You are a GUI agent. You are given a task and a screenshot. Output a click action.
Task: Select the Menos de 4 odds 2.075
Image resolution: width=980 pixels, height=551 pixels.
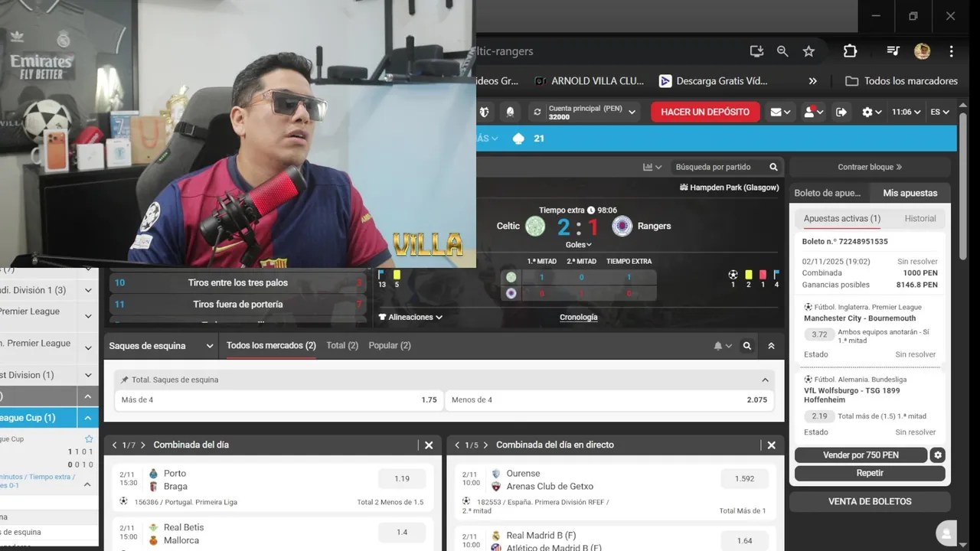click(609, 400)
